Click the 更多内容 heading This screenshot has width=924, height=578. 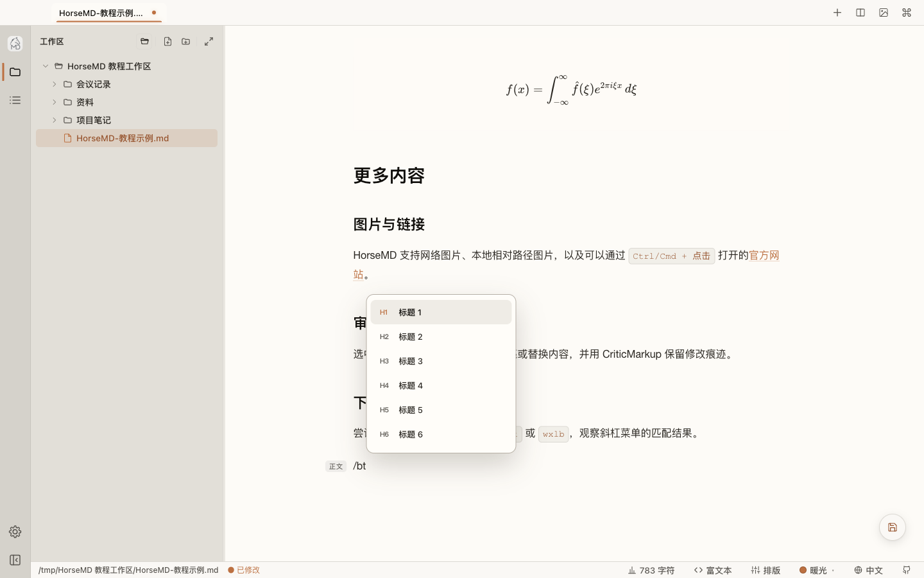389,176
